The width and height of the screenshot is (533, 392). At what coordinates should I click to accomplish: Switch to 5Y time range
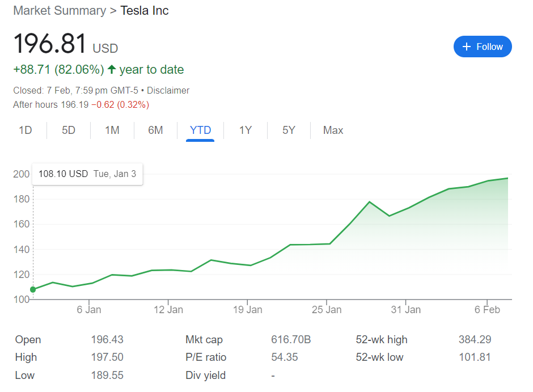pyautogui.click(x=289, y=130)
